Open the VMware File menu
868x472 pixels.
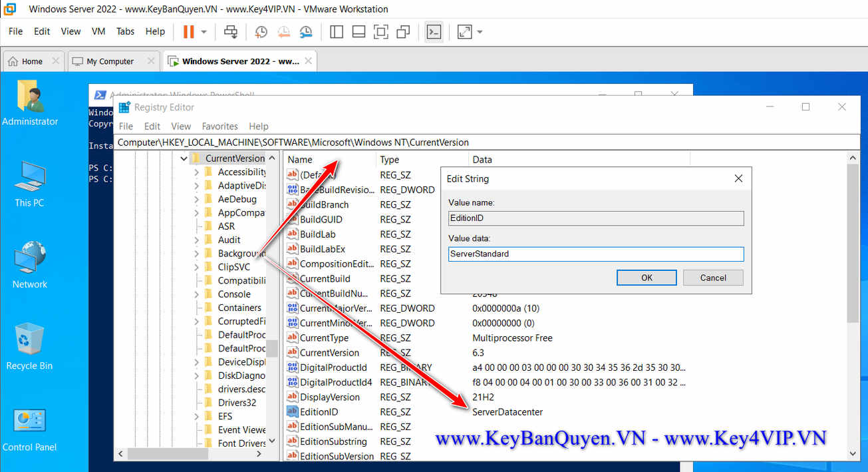[x=15, y=31]
